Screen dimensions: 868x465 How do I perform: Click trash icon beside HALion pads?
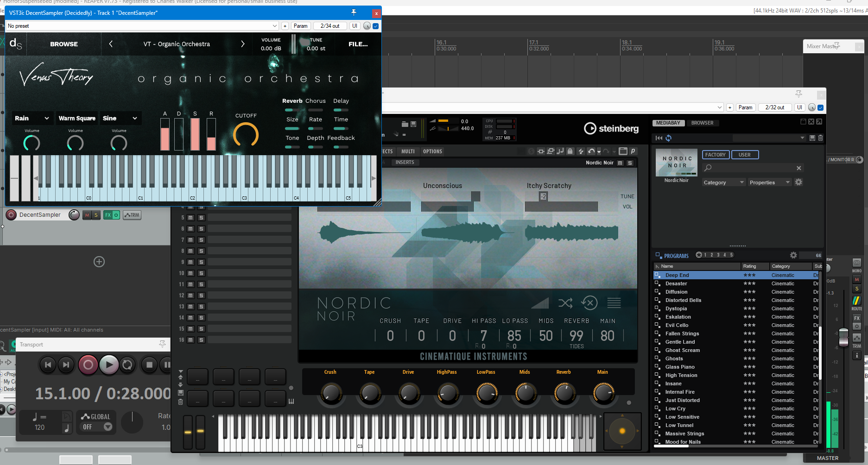click(181, 402)
